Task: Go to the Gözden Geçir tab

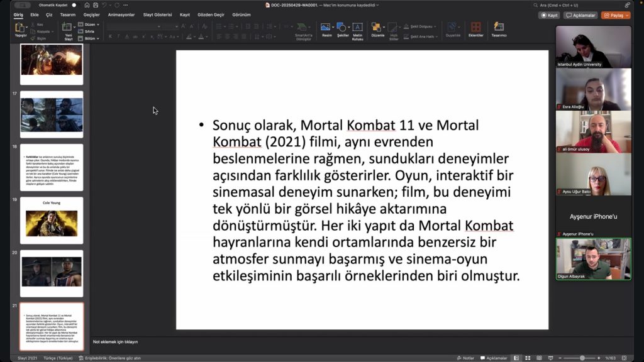Action: click(211, 15)
